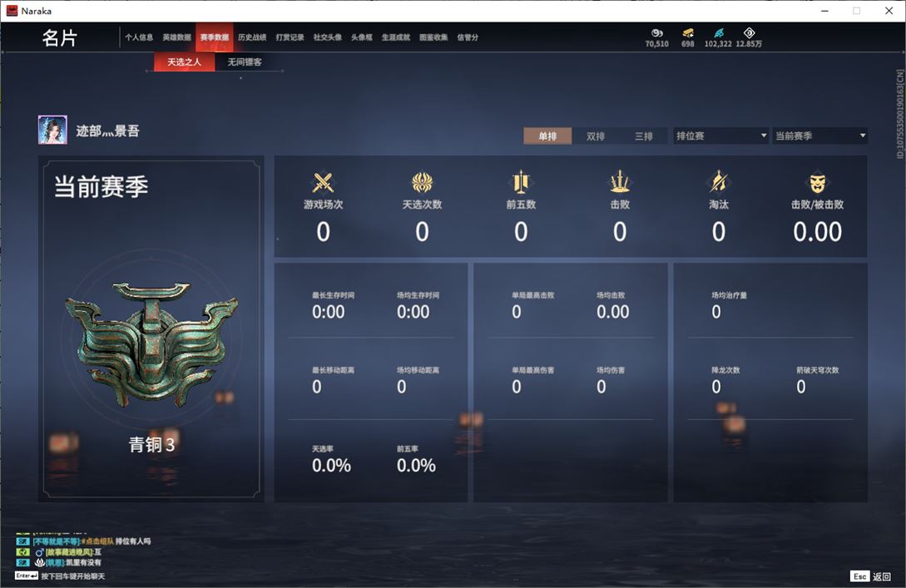Screen dimensions: 906x588
Task: Click the 降龙次数 stat
Action: (x=725, y=379)
